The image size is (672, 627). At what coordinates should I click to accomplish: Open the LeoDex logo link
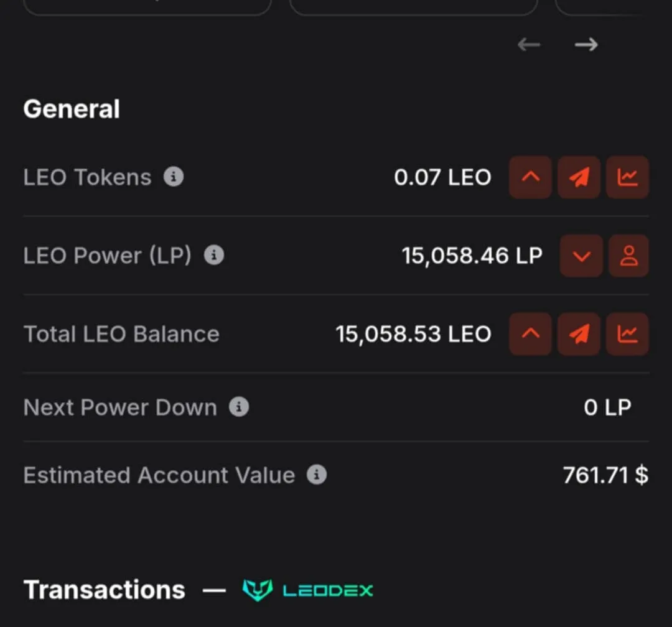pyautogui.click(x=308, y=590)
